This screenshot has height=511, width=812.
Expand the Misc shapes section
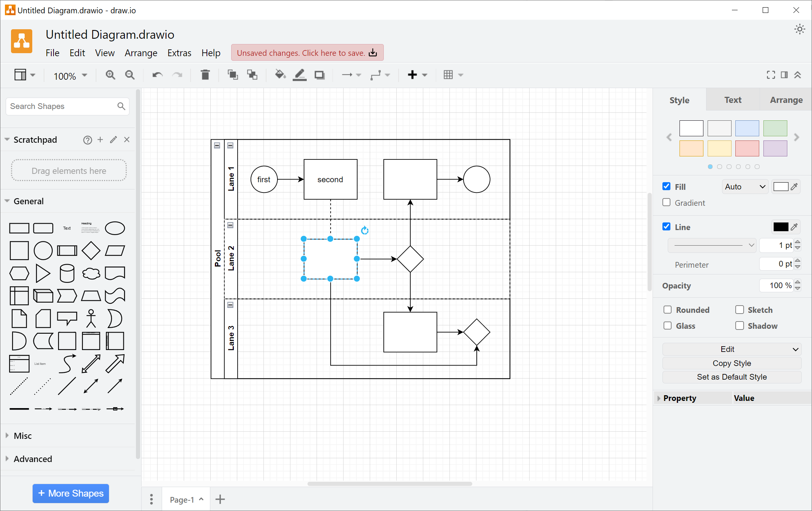point(22,436)
